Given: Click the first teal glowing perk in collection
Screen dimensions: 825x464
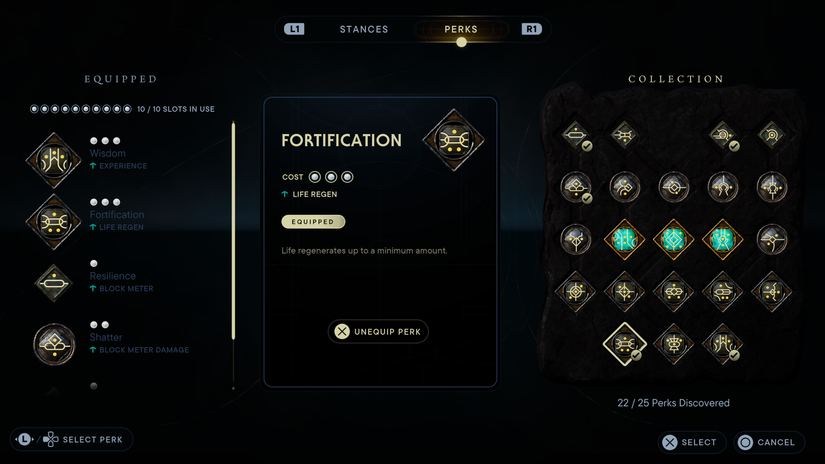Looking at the screenshot, I should coord(624,239).
